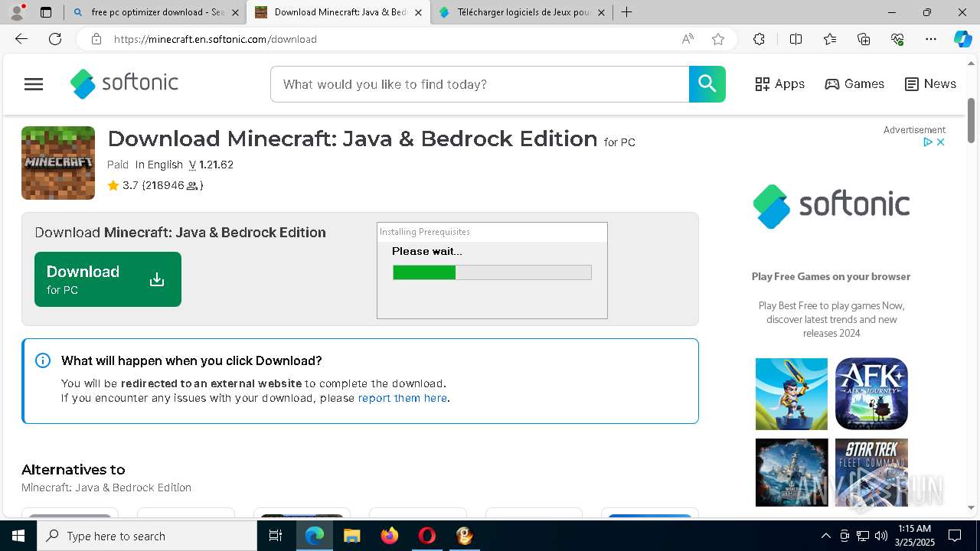
Task: Click the Installing Prerequisites progress bar
Action: point(492,272)
